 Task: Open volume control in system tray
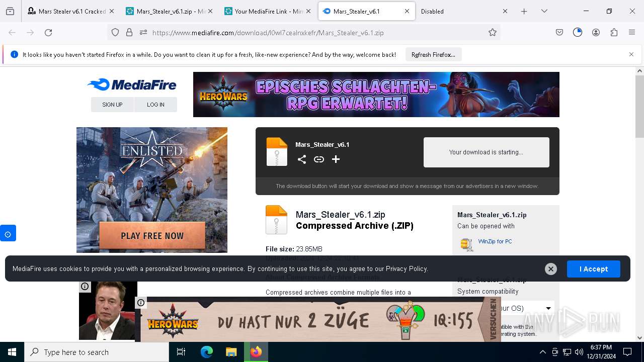[x=579, y=352]
